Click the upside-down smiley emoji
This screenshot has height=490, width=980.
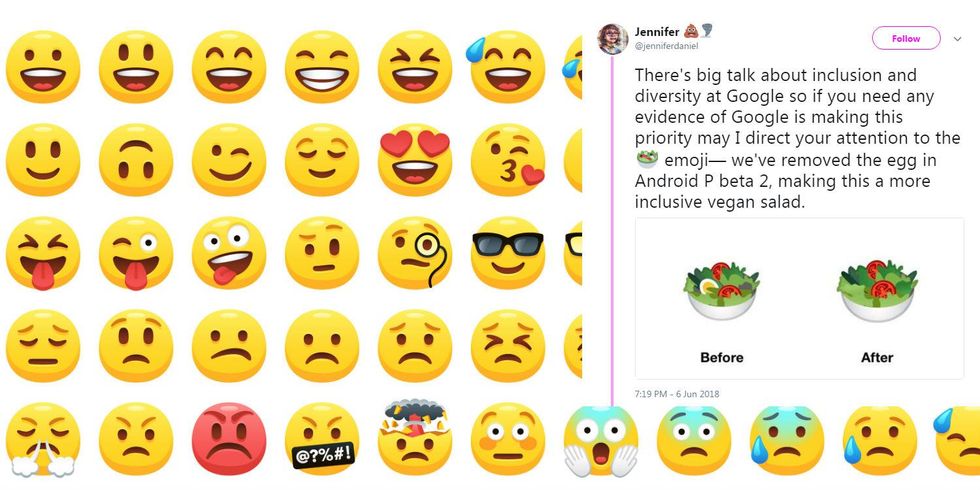pos(136,159)
